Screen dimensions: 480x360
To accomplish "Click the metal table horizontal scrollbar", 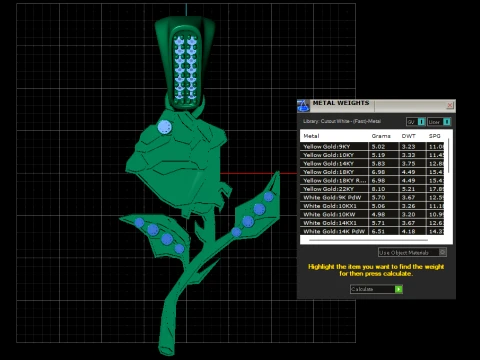I will point(368,240).
